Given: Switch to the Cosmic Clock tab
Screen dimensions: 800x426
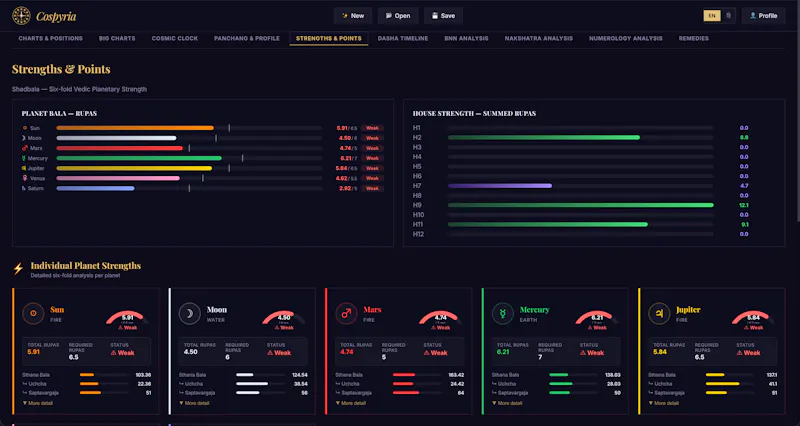Looking at the screenshot, I should (x=174, y=38).
